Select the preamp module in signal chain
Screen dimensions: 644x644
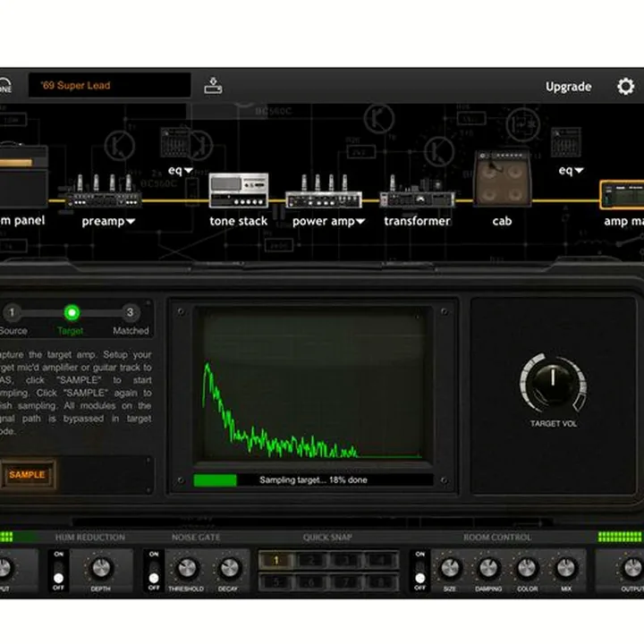(104, 191)
